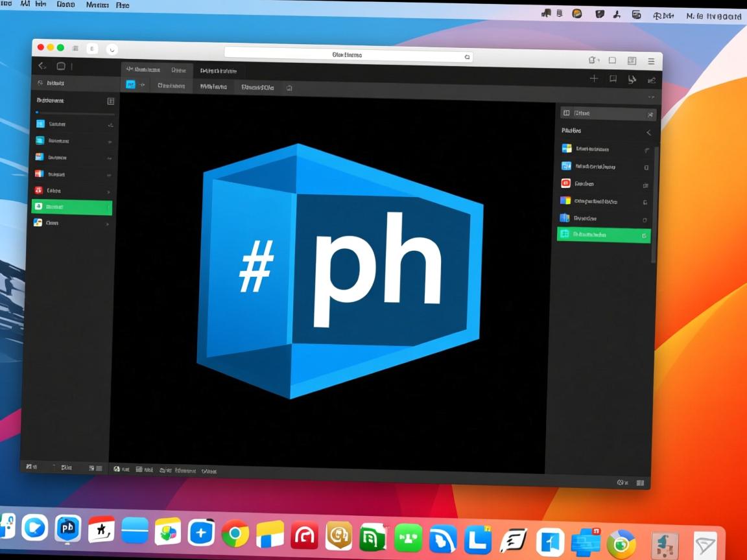The image size is (747, 560).
Task: Select the red video plugin icon in the Plugins list
Action: (x=566, y=184)
